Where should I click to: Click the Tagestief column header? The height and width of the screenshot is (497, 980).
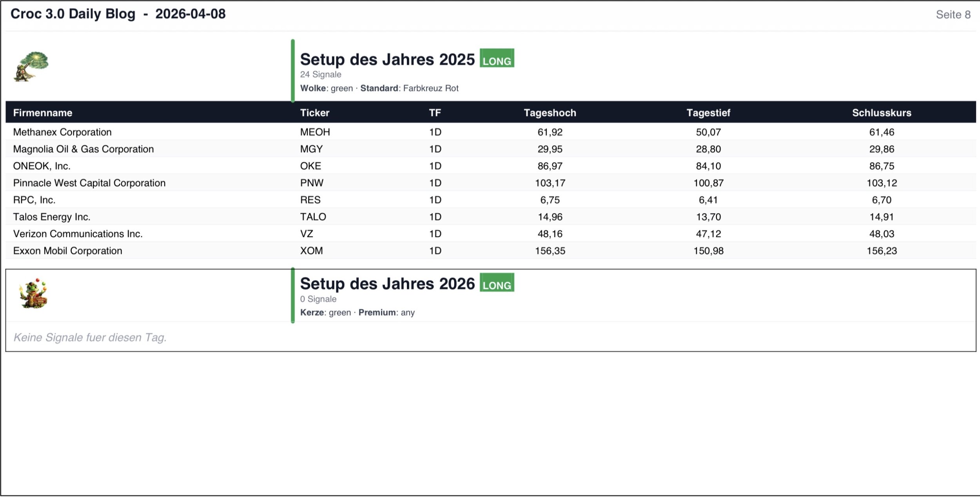(x=708, y=113)
